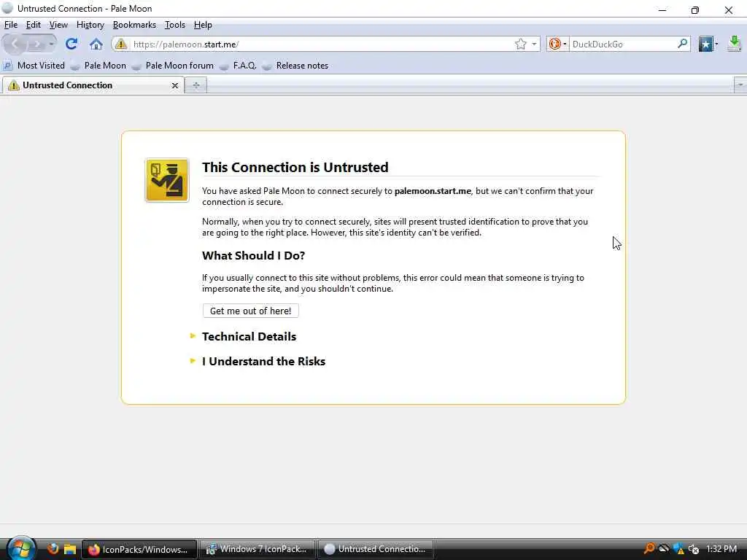This screenshot has height=560, width=747.
Task: Open the DuckDuckGo search engine selector
Action: [557, 44]
